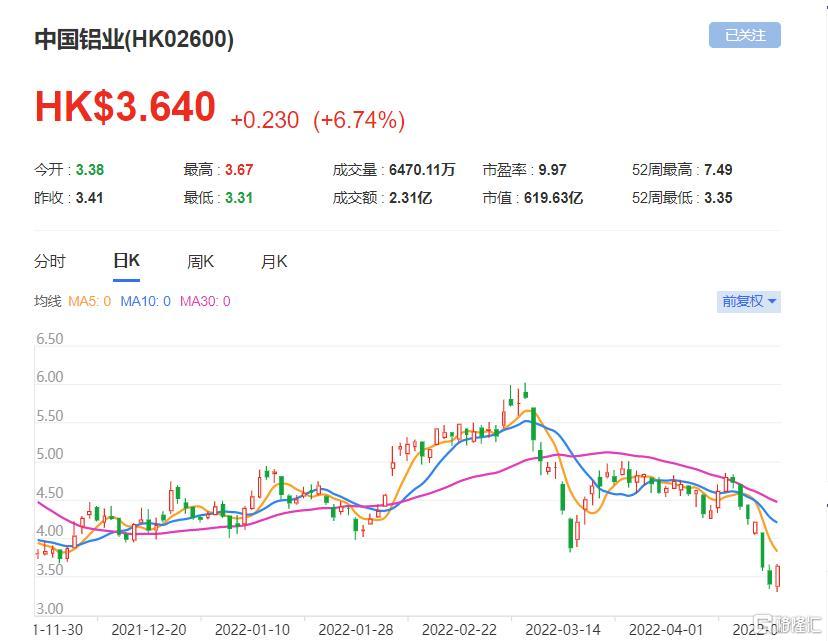Click the 6.50 price axis label
Viewport: 828px width, 641px height.
coord(50,338)
